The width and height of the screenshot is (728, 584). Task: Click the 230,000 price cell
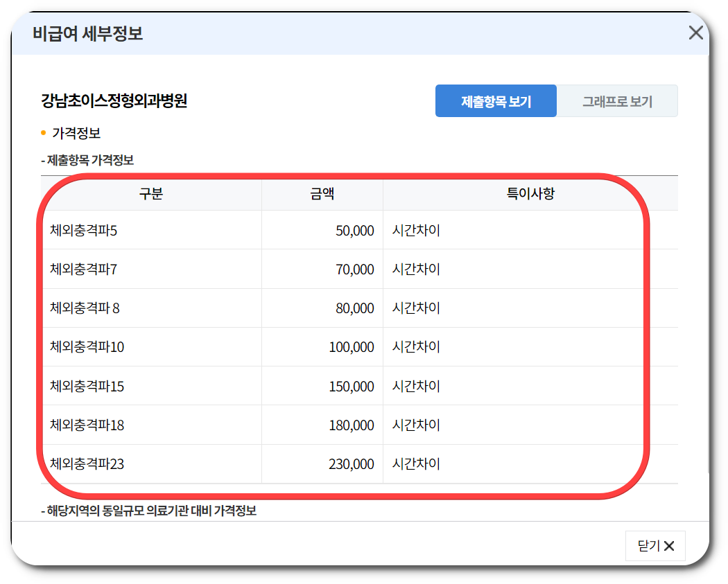(350, 463)
